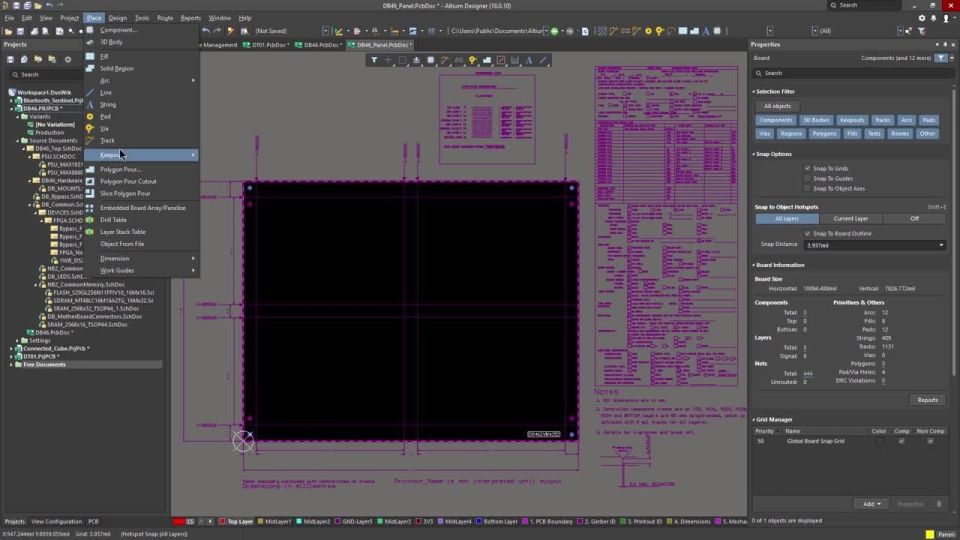Click the delete grid trash icon
960x540 pixels.
click(939, 504)
